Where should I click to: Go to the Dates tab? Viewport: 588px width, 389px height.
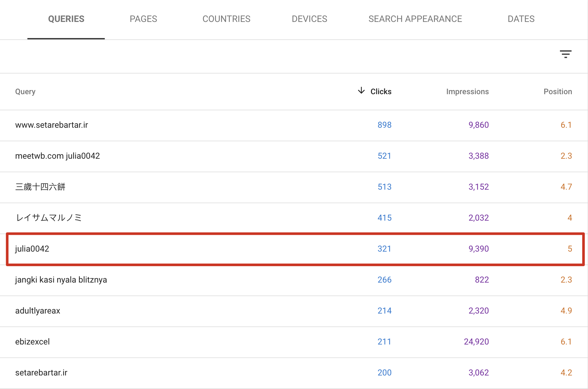(x=521, y=19)
